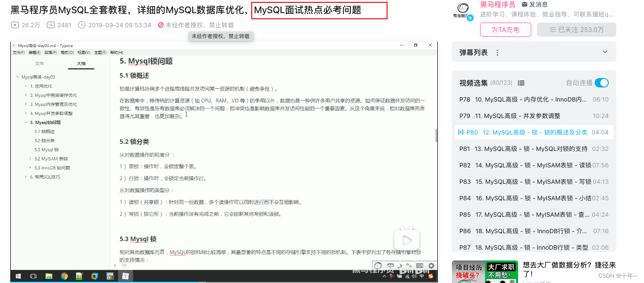This screenshot has width=644, height=283.
Task: Open the Windows Start menu in the video
Action: point(18,276)
